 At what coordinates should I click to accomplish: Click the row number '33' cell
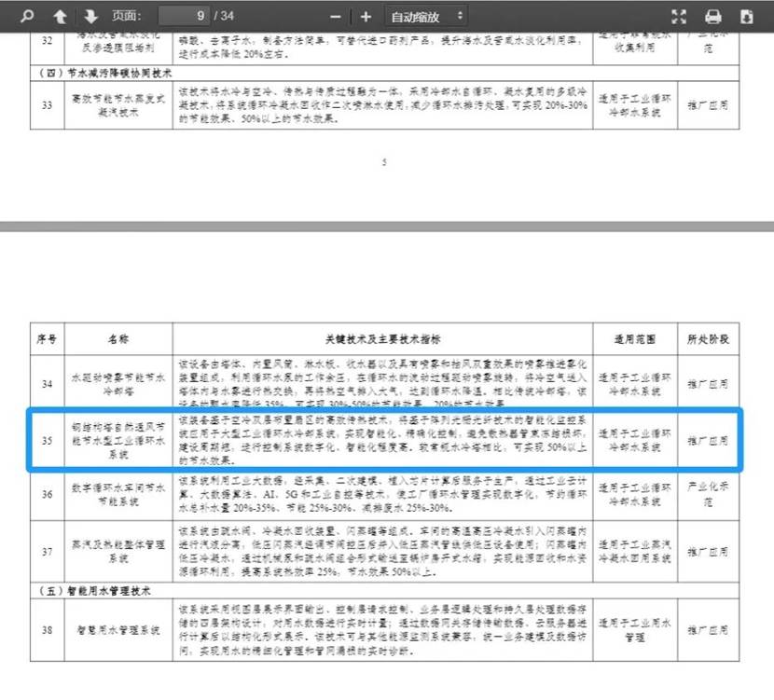coord(47,105)
